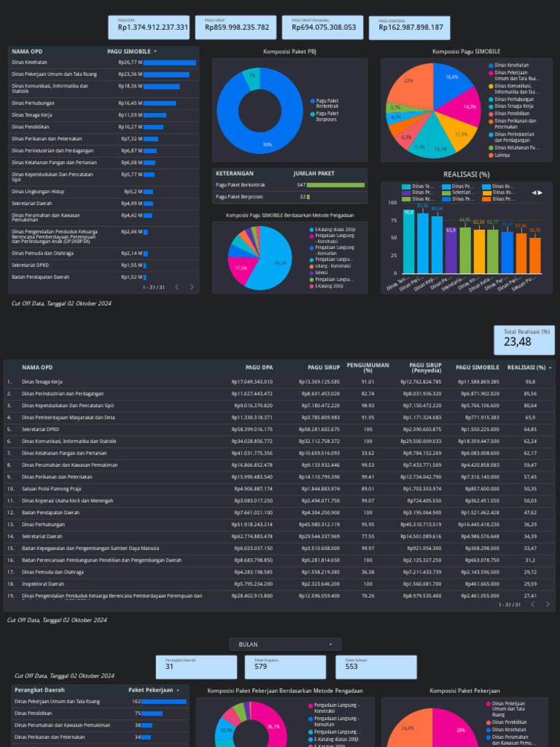This screenshot has width=560, height=747.
Task: Click the 17,5% pink pie slice
Action: tap(241, 268)
